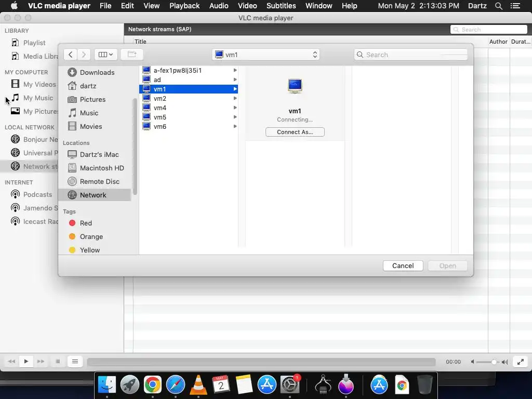
Task: Open the vm1 location popup menu
Action: (266, 55)
